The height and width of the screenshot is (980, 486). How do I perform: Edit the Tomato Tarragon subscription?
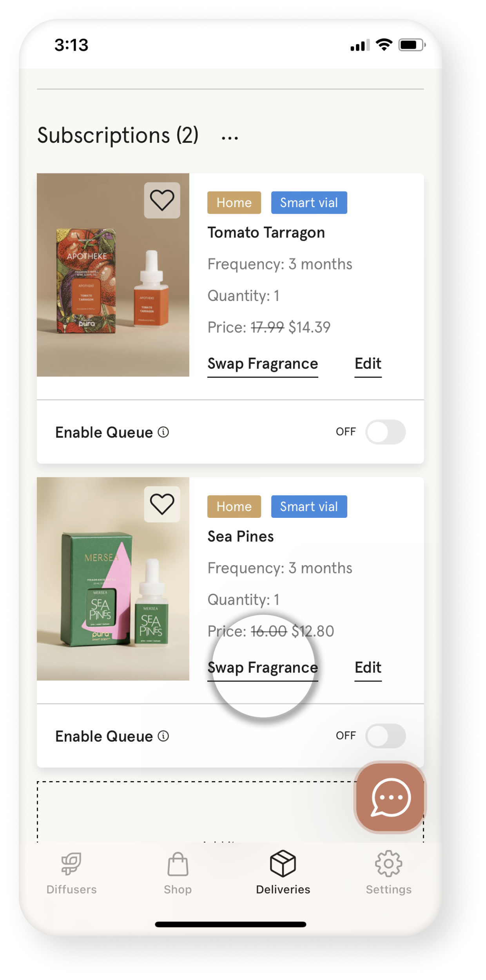[x=368, y=364]
